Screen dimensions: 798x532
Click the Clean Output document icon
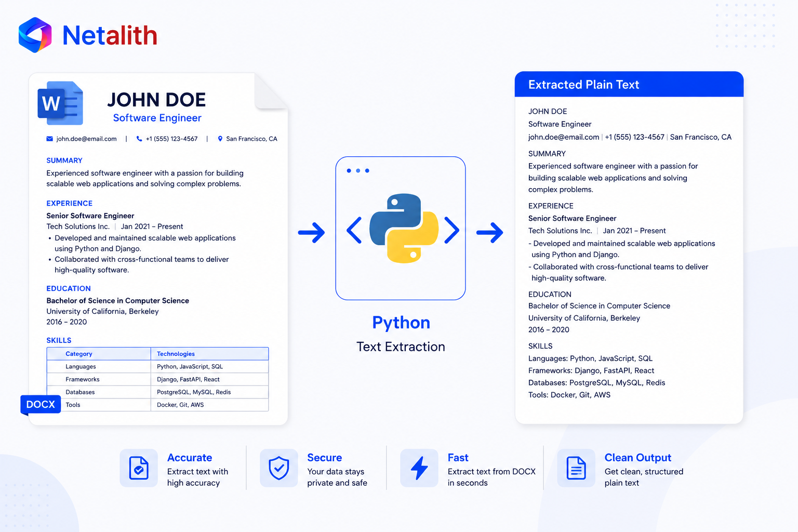coord(576,468)
